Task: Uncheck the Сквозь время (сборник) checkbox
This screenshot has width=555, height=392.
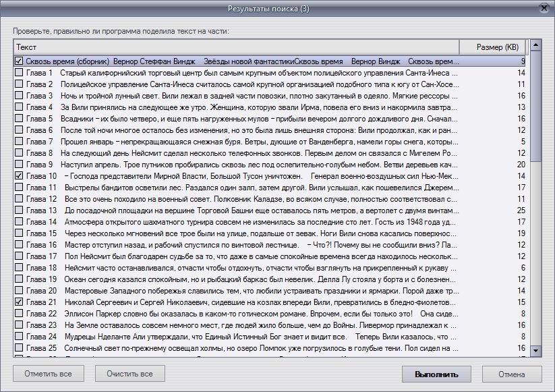Action: pos(19,61)
